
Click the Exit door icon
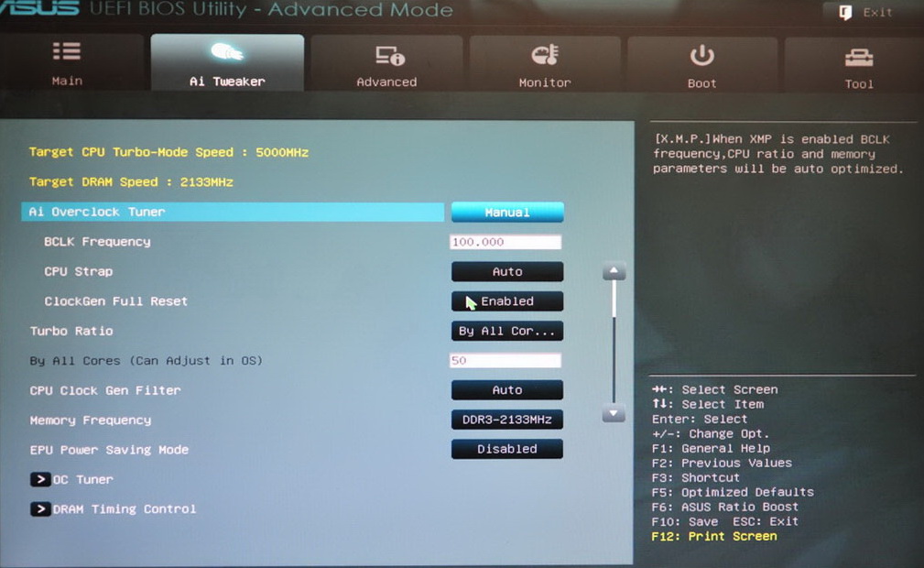[845, 13]
